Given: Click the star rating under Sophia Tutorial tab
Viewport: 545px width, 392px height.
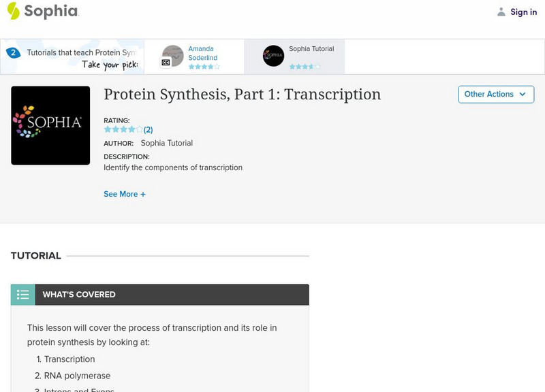Looking at the screenshot, I should (x=304, y=67).
